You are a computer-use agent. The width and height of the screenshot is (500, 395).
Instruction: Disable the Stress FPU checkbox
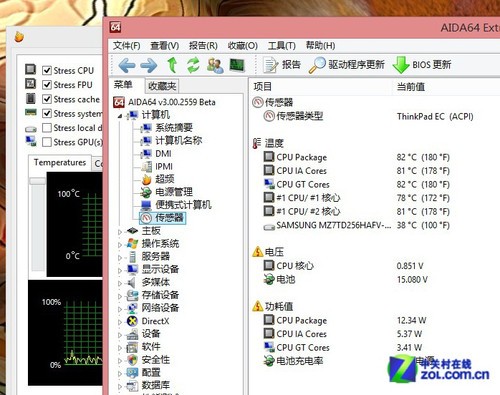coord(47,85)
